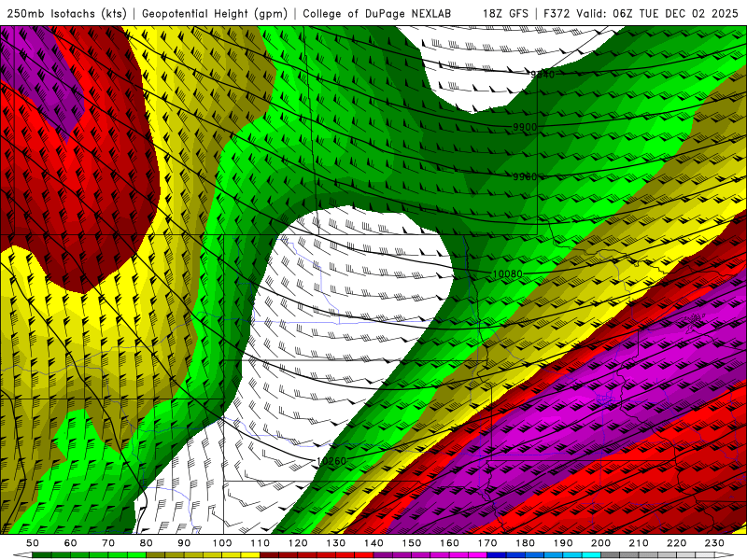Click the 100 label on the color scale
Viewport: 747px width, 560px height.
click(x=222, y=543)
